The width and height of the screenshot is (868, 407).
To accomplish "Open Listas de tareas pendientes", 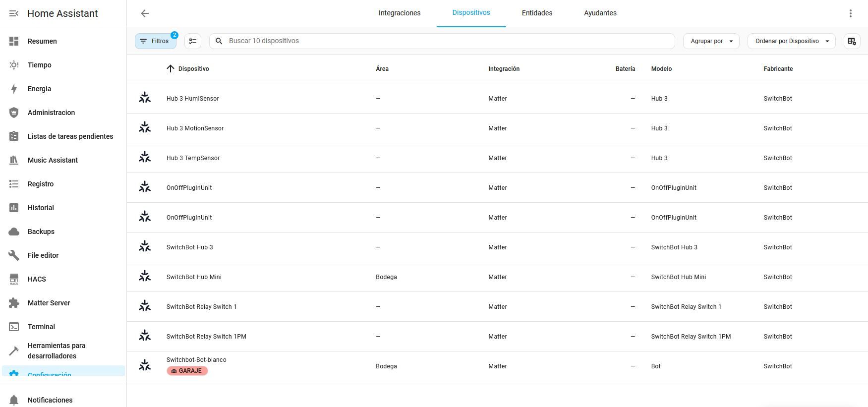I will coord(63,136).
